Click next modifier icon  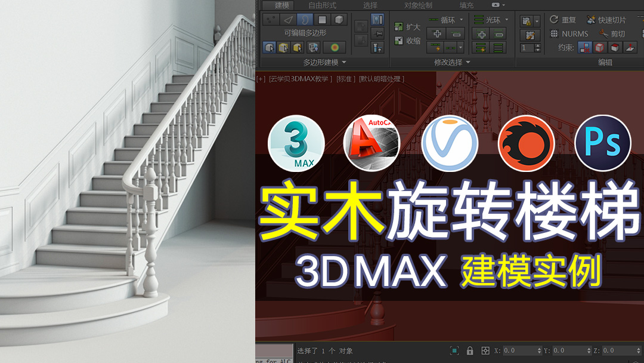click(361, 40)
